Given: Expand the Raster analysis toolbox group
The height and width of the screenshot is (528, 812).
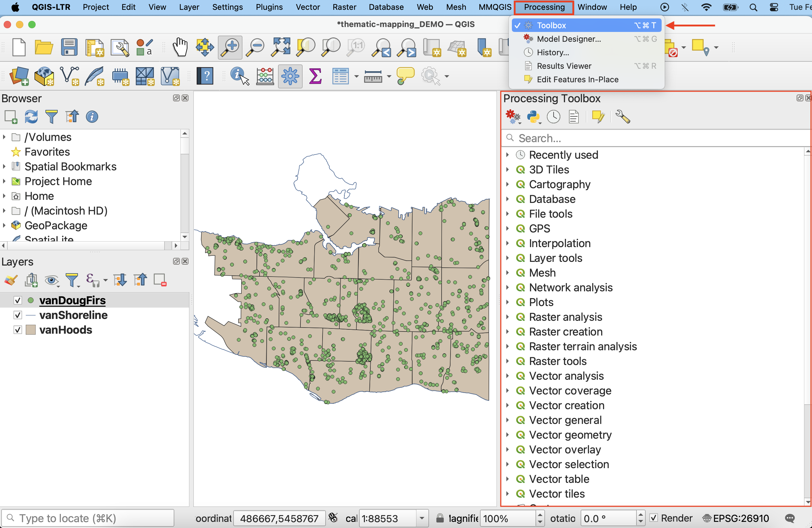Looking at the screenshot, I should coord(508,317).
